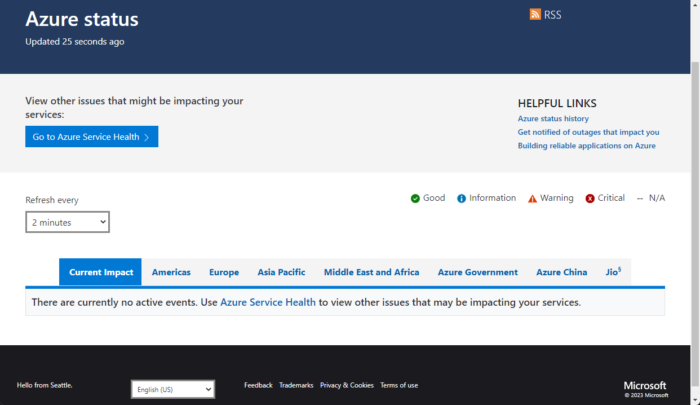Open Building reliable applications on Azure link
Image resolution: width=700 pixels, height=405 pixels.
[x=586, y=146]
